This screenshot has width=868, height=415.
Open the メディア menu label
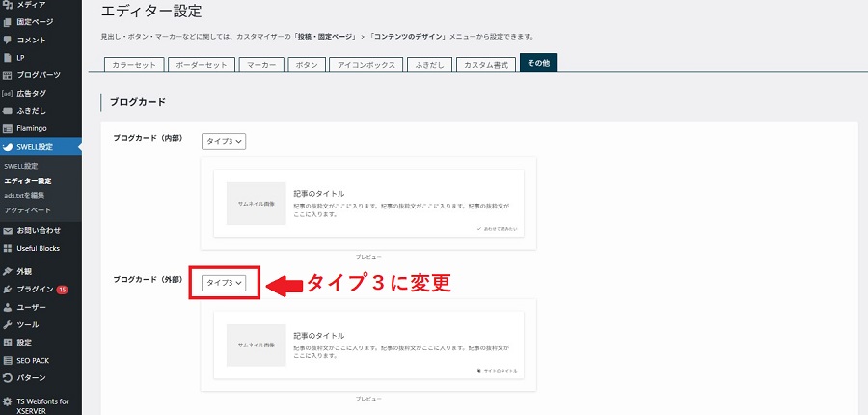31,5
